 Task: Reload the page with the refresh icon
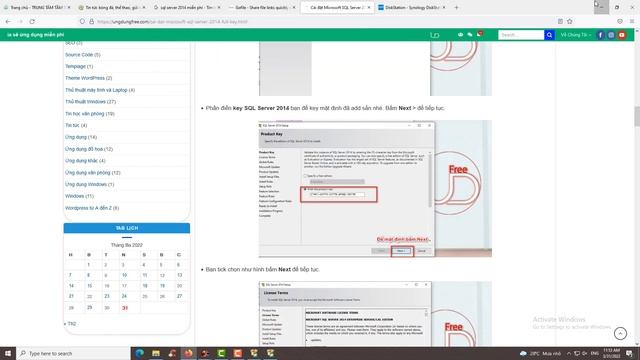click(32, 21)
